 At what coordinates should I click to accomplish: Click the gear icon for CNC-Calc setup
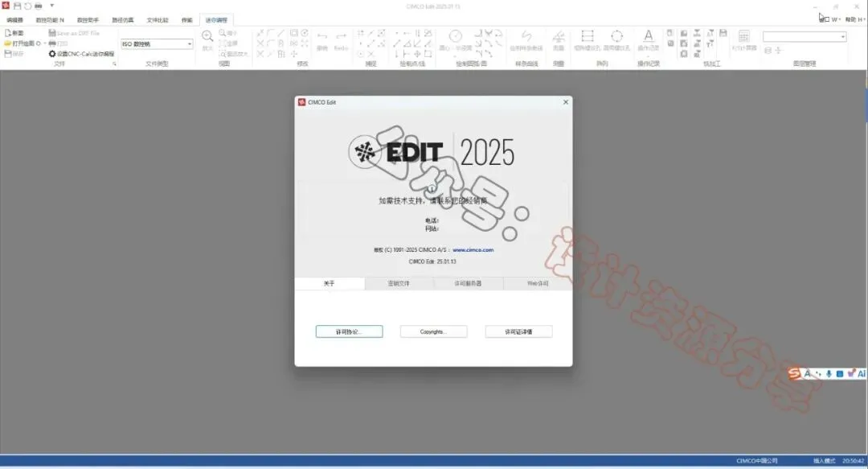(52, 54)
